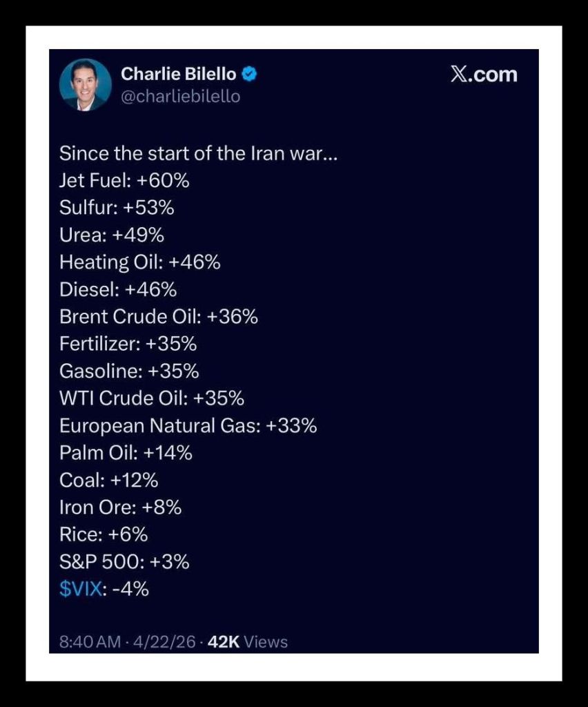Open Charlie Bilello's profile picture
Screen dimensions: 588x707
tap(86, 85)
